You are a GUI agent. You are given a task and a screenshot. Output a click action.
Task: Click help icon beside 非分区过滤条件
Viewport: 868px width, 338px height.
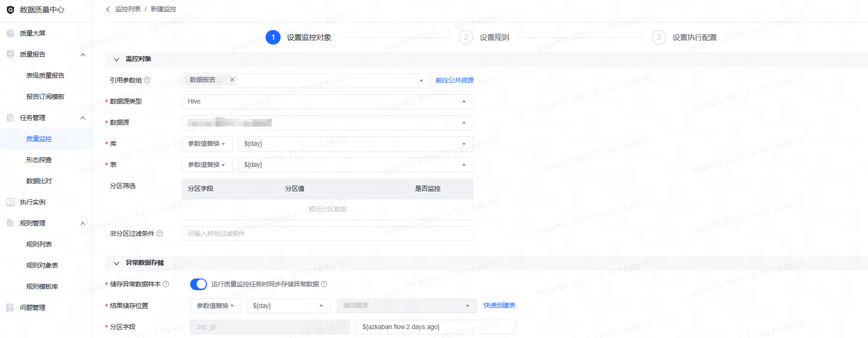[x=160, y=233]
